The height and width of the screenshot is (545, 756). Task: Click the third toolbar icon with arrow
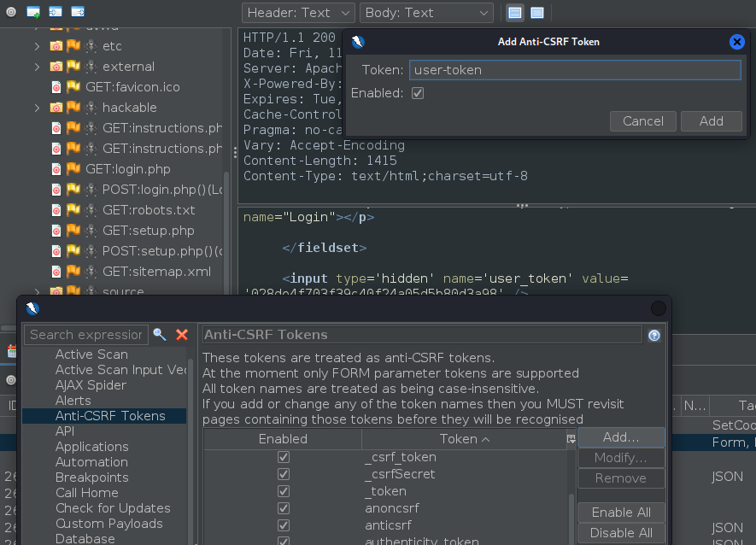pyautogui.click(x=78, y=12)
